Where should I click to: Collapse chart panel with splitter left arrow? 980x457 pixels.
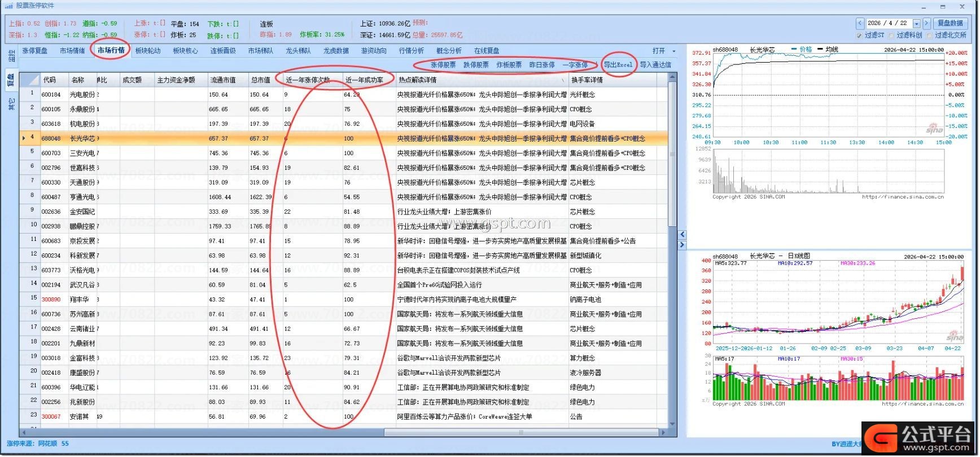(x=682, y=235)
